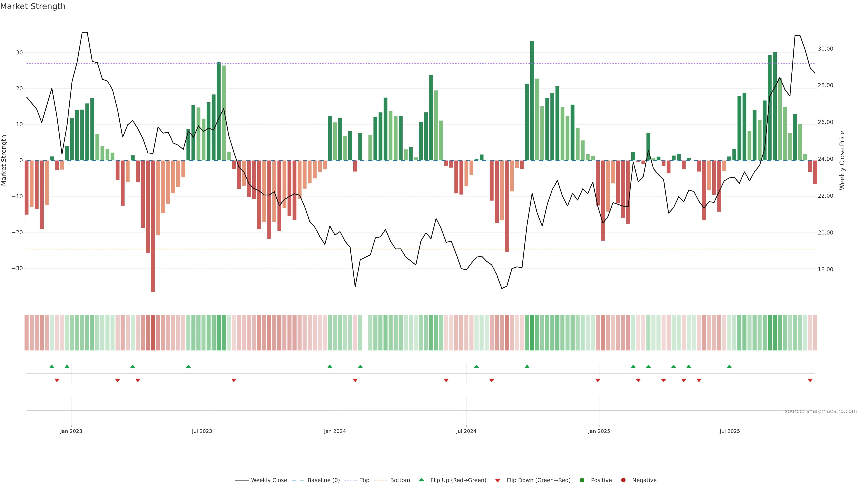The width and height of the screenshot is (868, 488).
Task: Click the Flip Up green triangle legend icon
Action: pyautogui.click(x=421, y=480)
